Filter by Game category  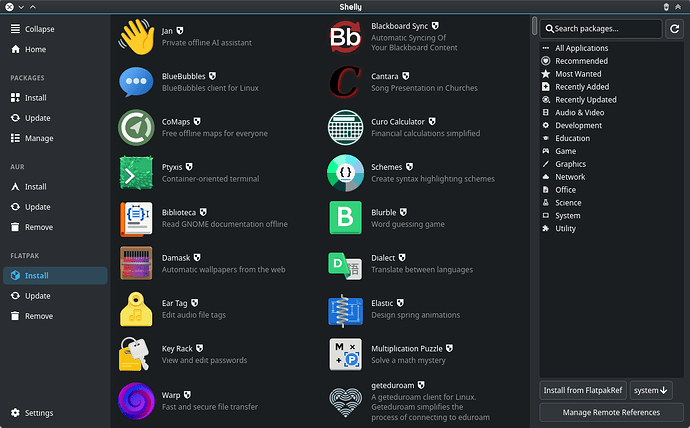pos(611,151)
